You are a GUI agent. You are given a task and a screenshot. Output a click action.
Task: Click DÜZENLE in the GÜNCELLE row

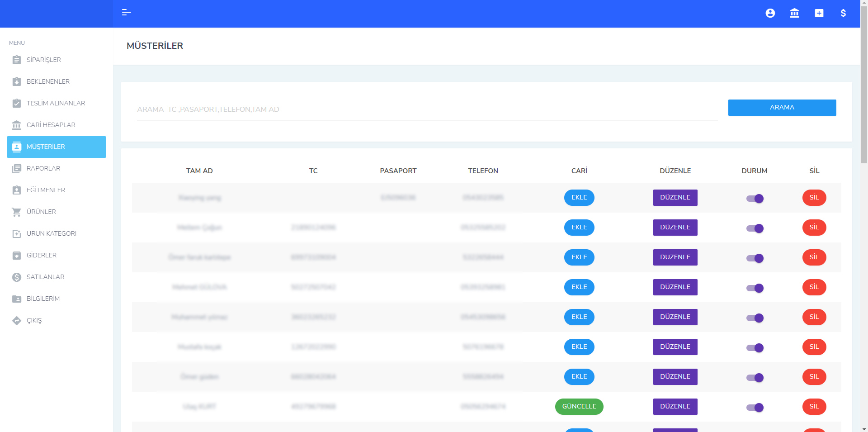tap(675, 407)
